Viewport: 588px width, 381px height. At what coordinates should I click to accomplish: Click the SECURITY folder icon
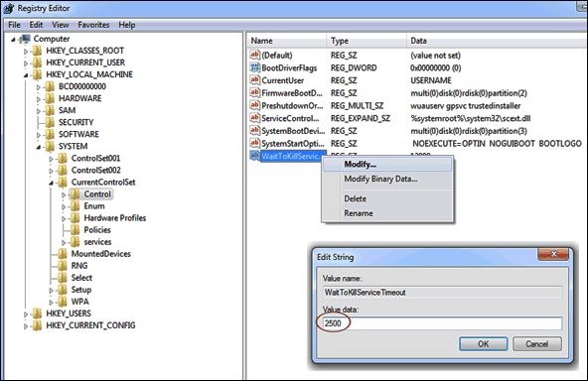pos(50,122)
